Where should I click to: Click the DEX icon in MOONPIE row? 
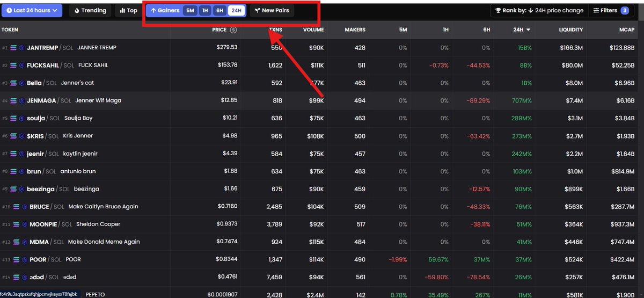pos(24,224)
